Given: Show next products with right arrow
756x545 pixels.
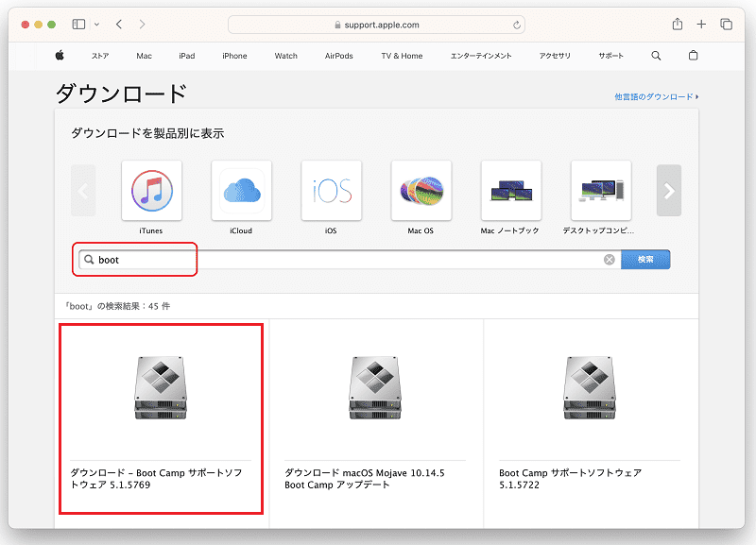Looking at the screenshot, I should (x=669, y=191).
